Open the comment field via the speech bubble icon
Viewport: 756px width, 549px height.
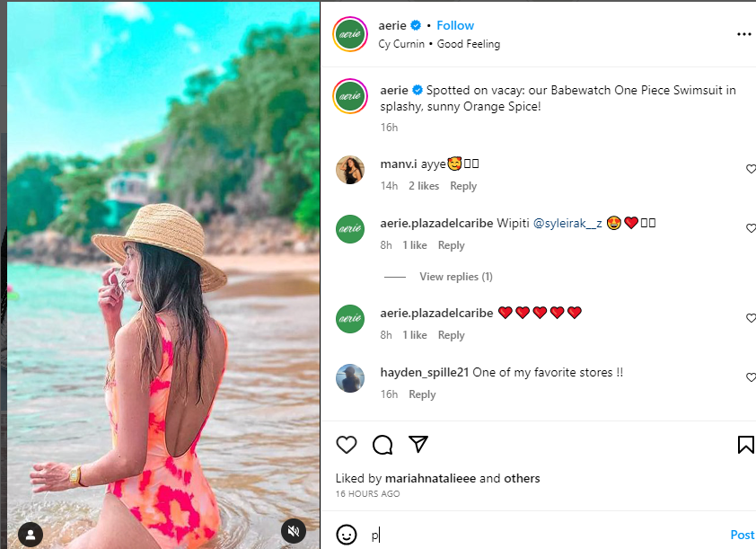click(382, 445)
